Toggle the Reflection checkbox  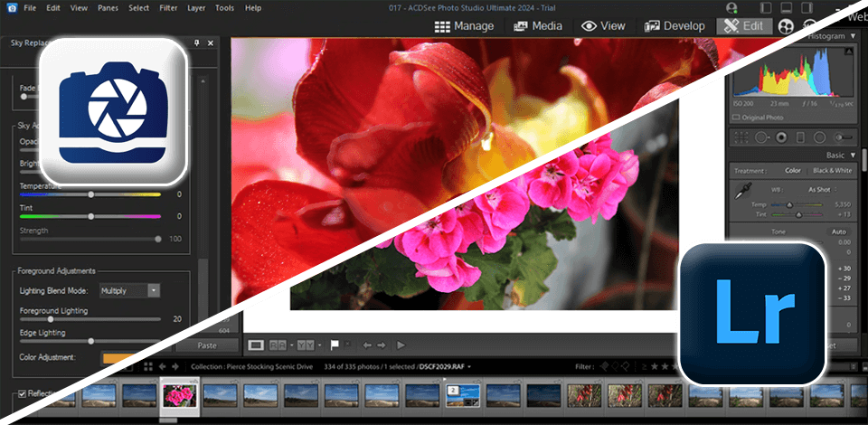(x=23, y=394)
